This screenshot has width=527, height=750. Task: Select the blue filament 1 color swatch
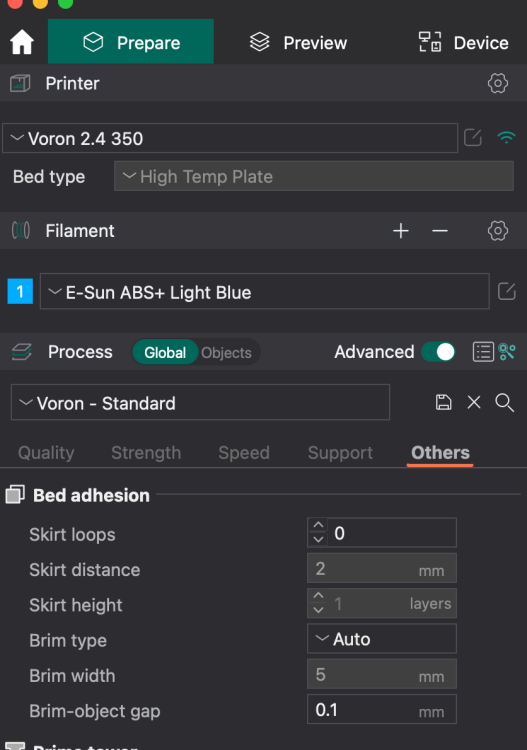click(x=20, y=291)
